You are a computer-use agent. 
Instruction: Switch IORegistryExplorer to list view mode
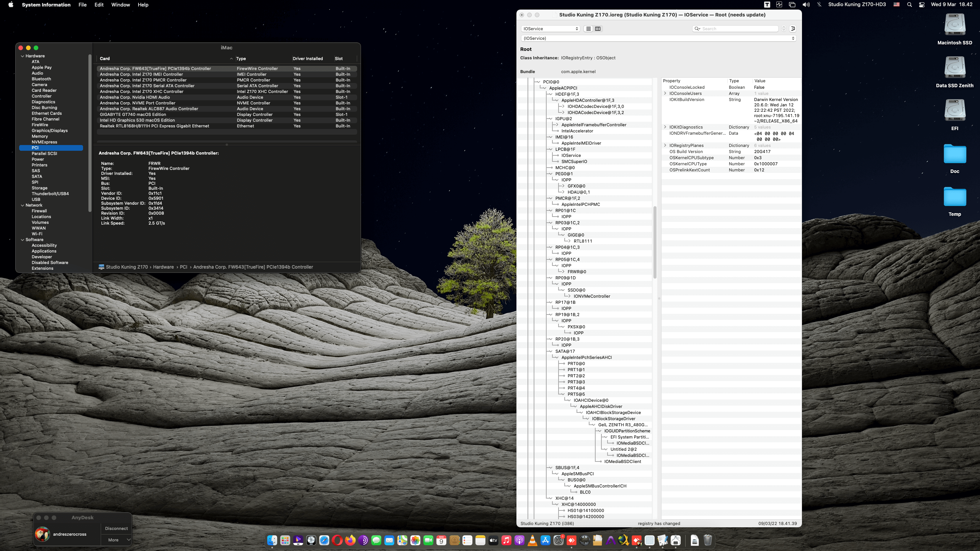[588, 29]
